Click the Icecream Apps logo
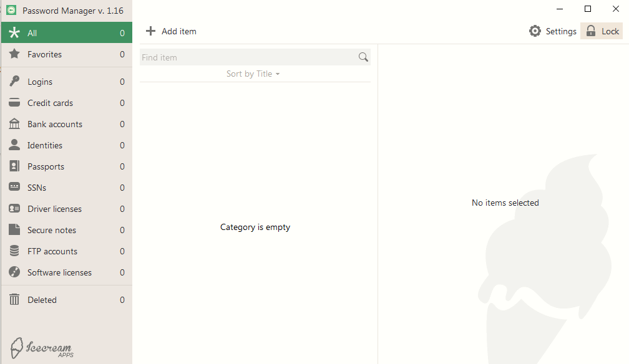Image resolution: width=629 pixels, height=364 pixels. point(41,348)
